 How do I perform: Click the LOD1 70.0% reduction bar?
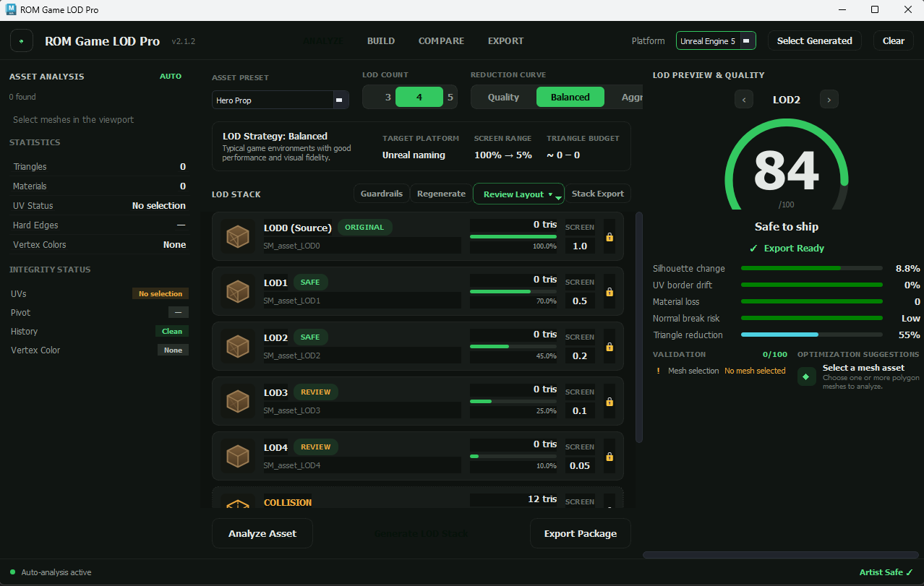[513, 291]
